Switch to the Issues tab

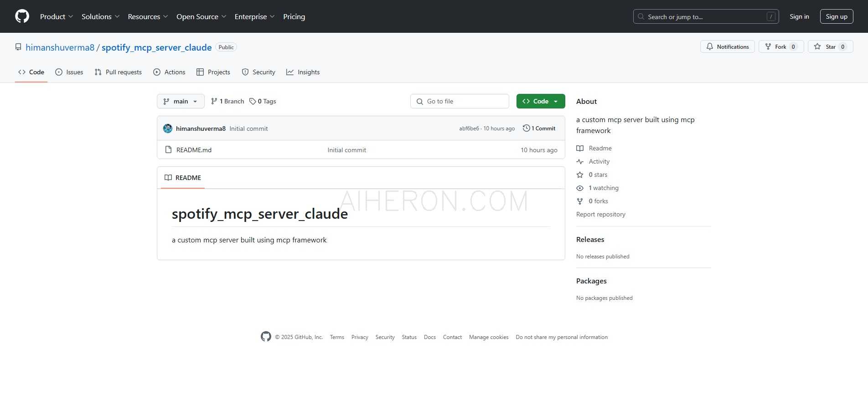pos(69,72)
